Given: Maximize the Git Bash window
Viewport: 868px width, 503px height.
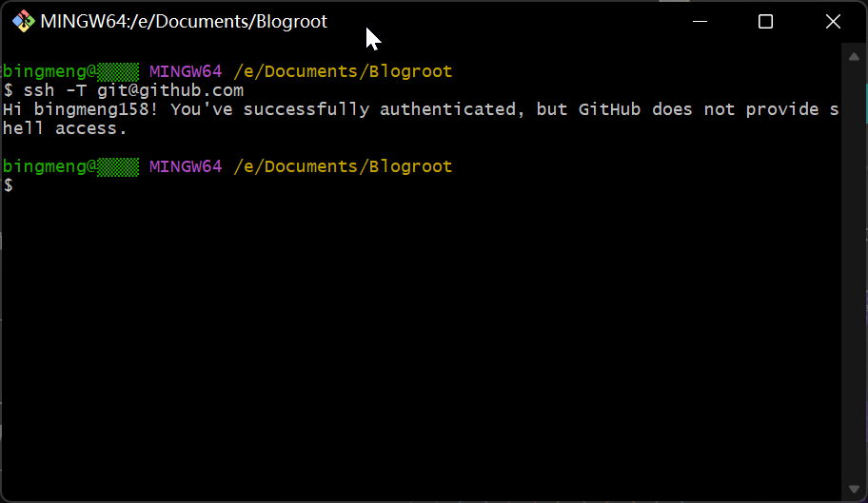Looking at the screenshot, I should coord(765,21).
